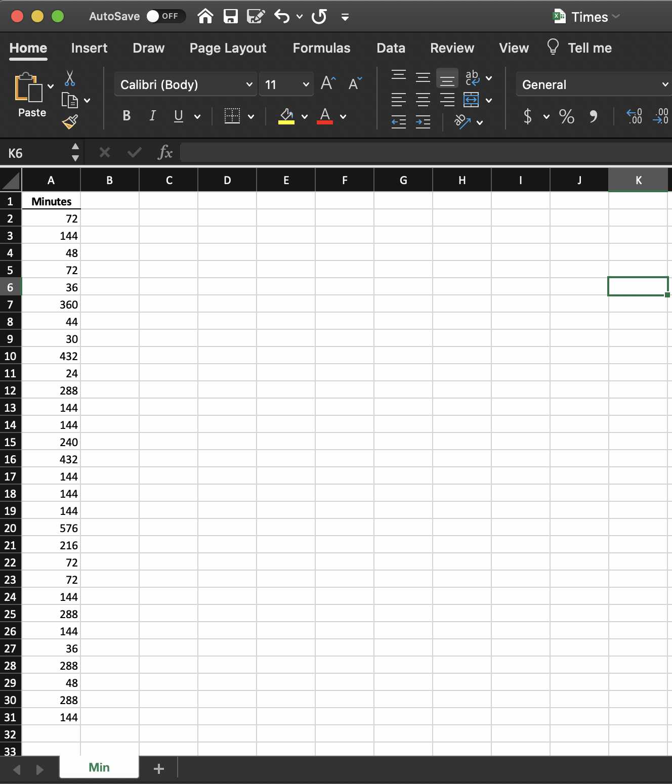Align cell text right
The image size is (672, 784).
click(x=447, y=100)
